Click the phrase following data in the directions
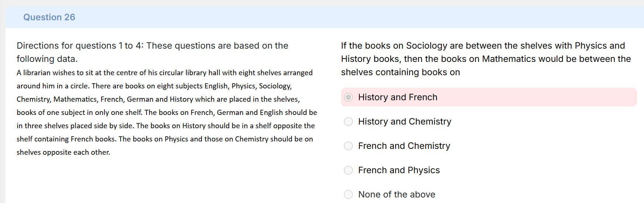Screen dimensions: 644x203 tap(47, 59)
